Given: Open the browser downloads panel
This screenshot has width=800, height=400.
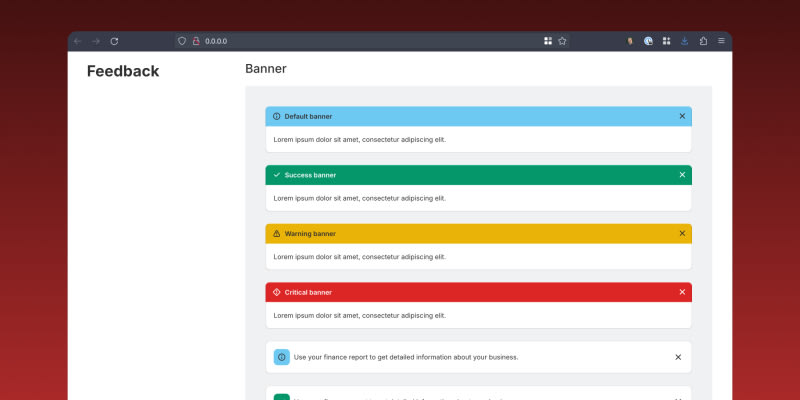Looking at the screenshot, I should (684, 41).
